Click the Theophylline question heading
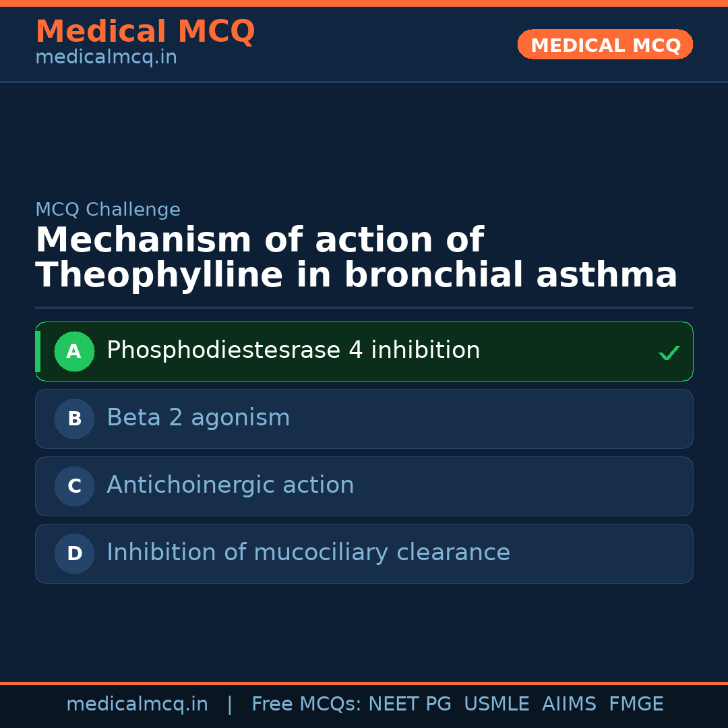This screenshot has width=728, height=728. (x=356, y=258)
